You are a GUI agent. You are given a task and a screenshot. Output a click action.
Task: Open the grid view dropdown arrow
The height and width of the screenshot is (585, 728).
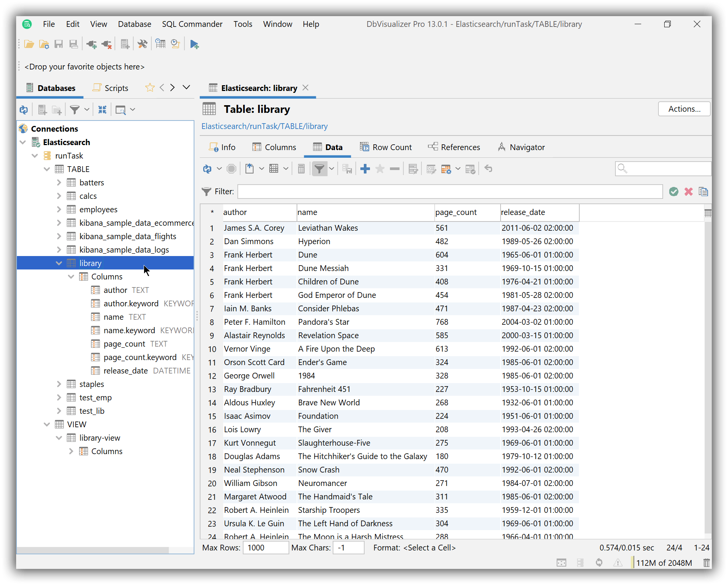[286, 169]
